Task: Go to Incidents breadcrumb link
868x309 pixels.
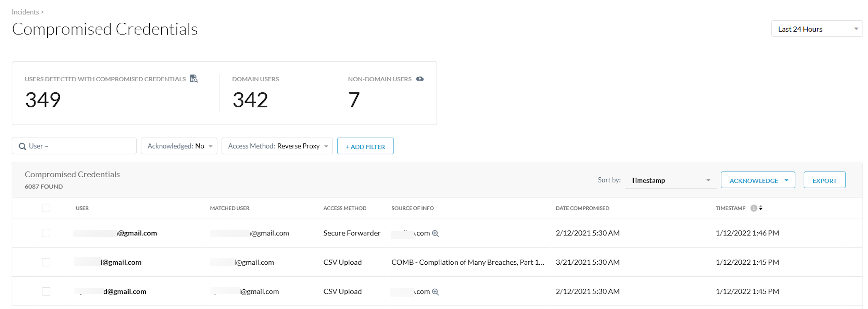Action: tap(25, 12)
